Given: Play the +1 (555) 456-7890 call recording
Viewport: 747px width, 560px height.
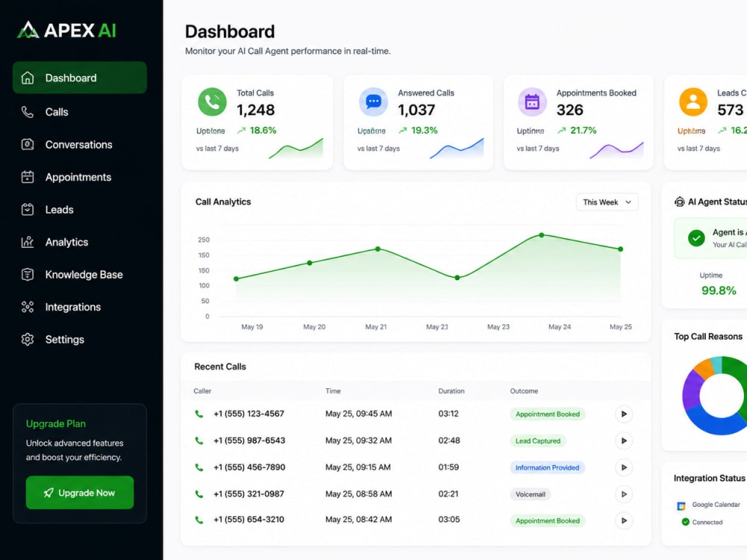Looking at the screenshot, I should (624, 467).
